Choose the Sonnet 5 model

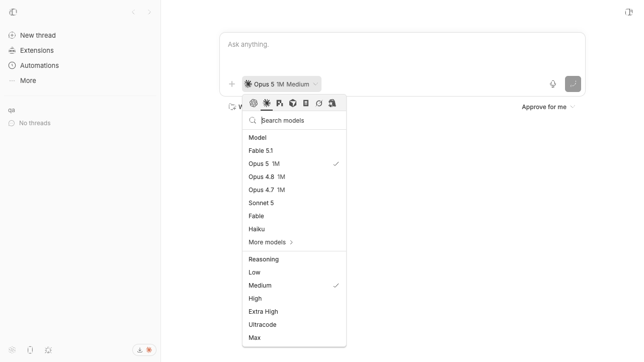click(x=294, y=203)
